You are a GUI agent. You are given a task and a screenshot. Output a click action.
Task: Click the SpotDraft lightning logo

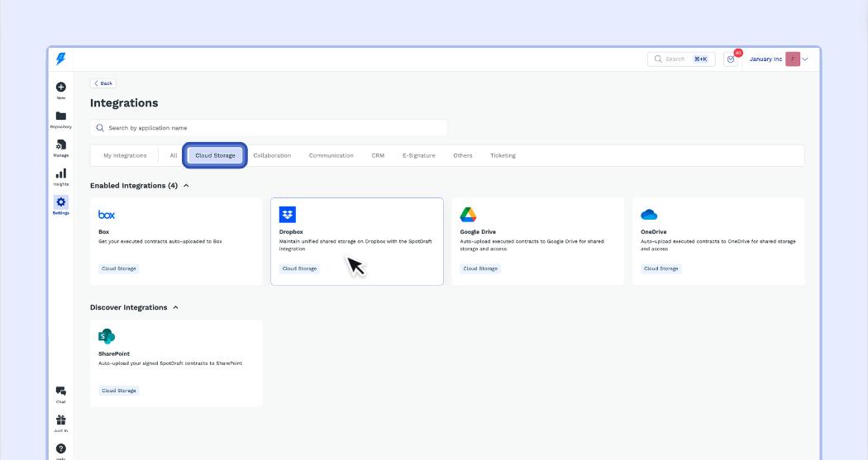pyautogui.click(x=60, y=59)
